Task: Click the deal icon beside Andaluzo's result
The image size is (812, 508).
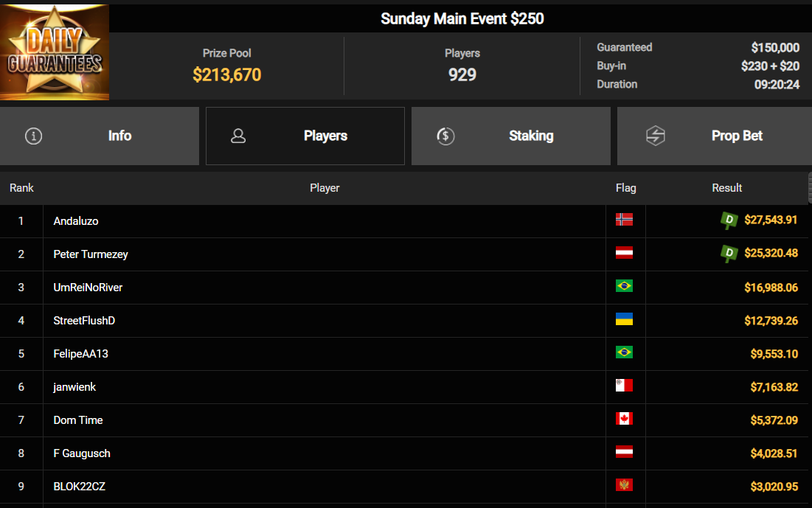Action: [729, 220]
